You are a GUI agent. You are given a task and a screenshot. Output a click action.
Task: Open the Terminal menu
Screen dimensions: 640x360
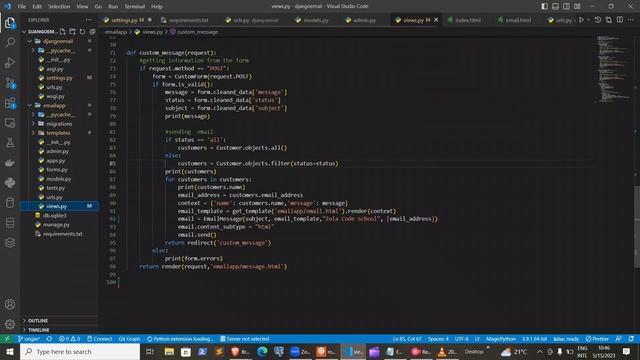(x=135, y=7)
